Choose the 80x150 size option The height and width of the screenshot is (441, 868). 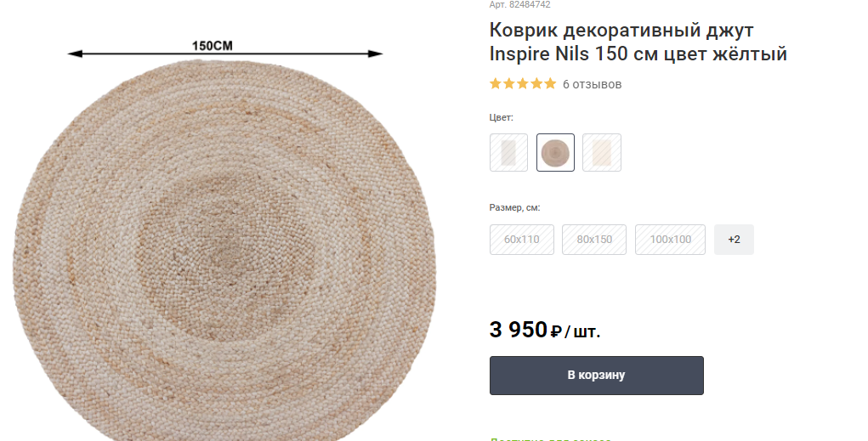(594, 240)
